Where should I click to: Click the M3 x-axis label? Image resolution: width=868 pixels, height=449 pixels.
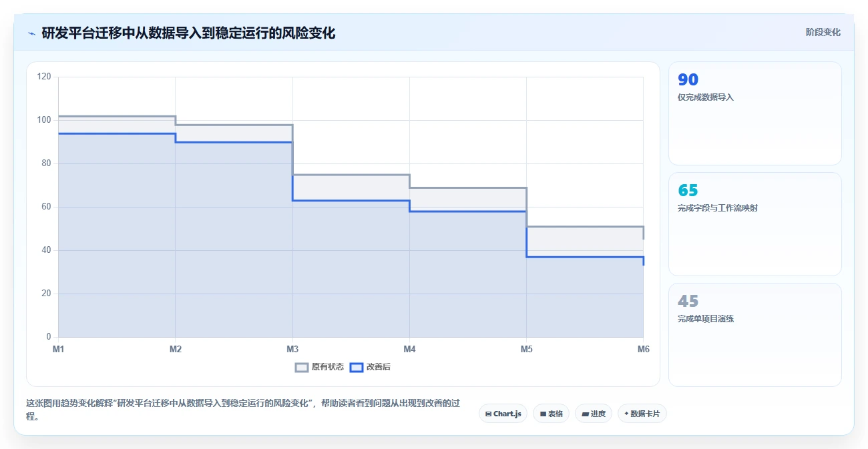(x=292, y=349)
